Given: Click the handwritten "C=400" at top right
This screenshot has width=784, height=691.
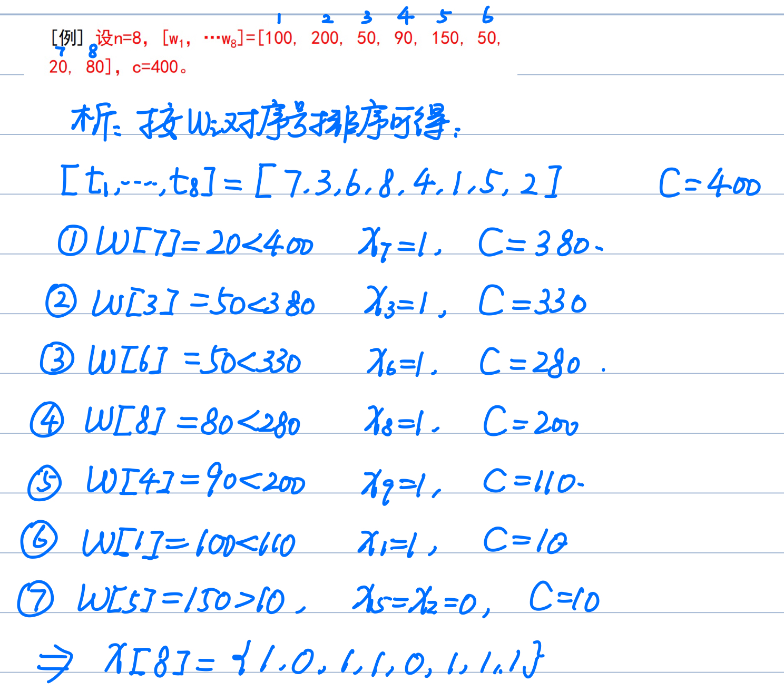Looking at the screenshot, I should (710, 183).
